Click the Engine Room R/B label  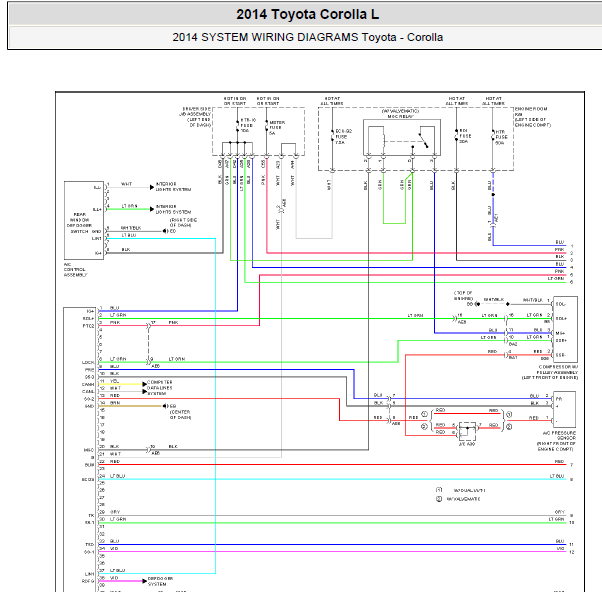[x=533, y=117]
